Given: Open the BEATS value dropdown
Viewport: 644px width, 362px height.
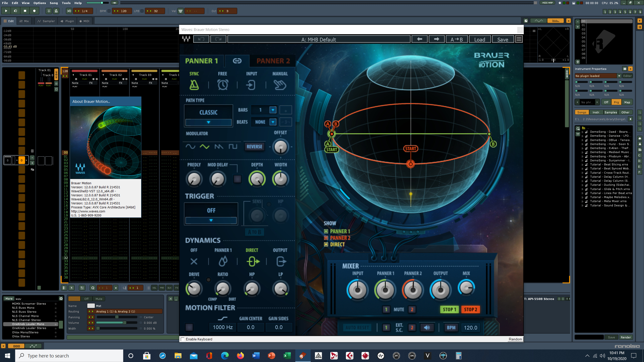Looking at the screenshot, I should tap(273, 122).
